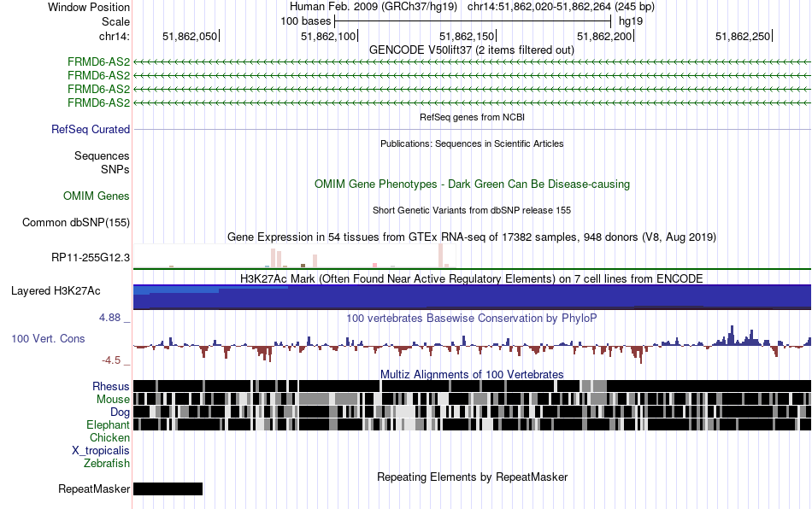Image resolution: width=812 pixels, height=509 pixels.
Task: Click the black RepeatMasker element block
Action: pyautogui.click(x=168, y=489)
